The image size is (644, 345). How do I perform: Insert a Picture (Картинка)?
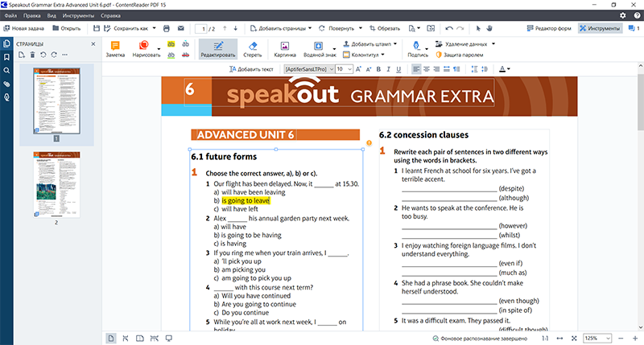pos(285,49)
